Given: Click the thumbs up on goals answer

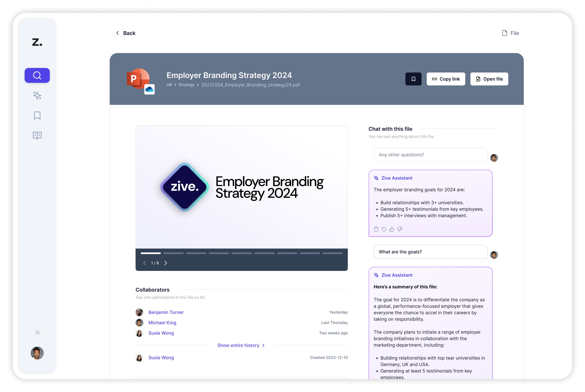Looking at the screenshot, I should tap(391, 229).
